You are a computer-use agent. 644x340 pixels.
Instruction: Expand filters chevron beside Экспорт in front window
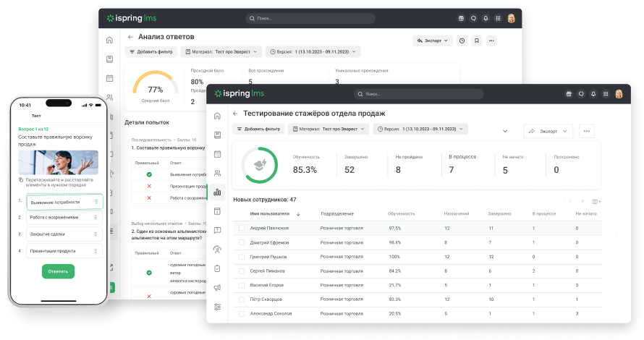click(505, 132)
